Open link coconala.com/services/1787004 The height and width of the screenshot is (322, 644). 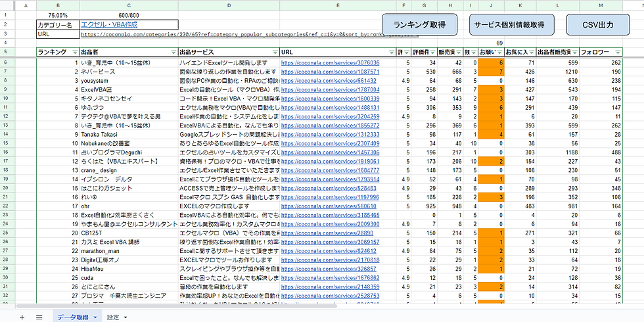tap(330, 89)
